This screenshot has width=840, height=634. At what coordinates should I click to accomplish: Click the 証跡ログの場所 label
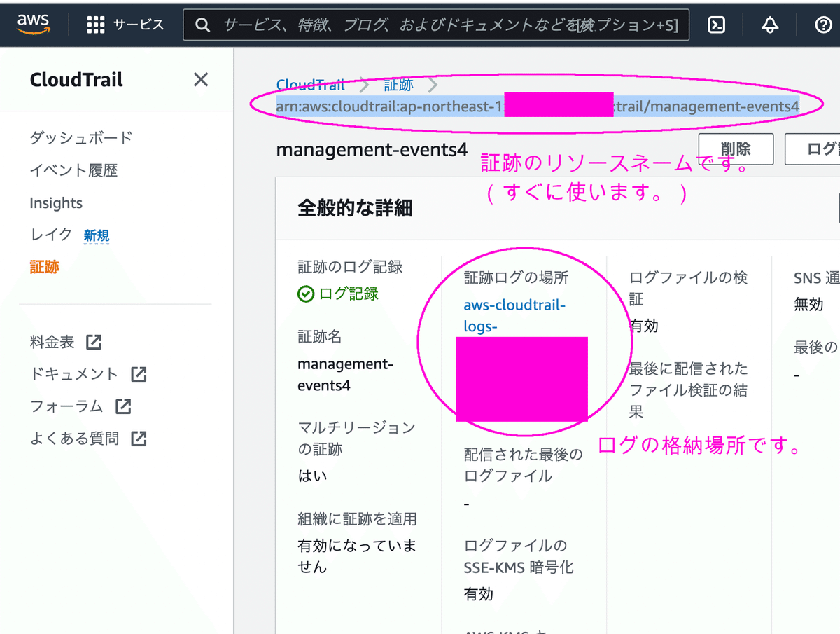tap(516, 277)
